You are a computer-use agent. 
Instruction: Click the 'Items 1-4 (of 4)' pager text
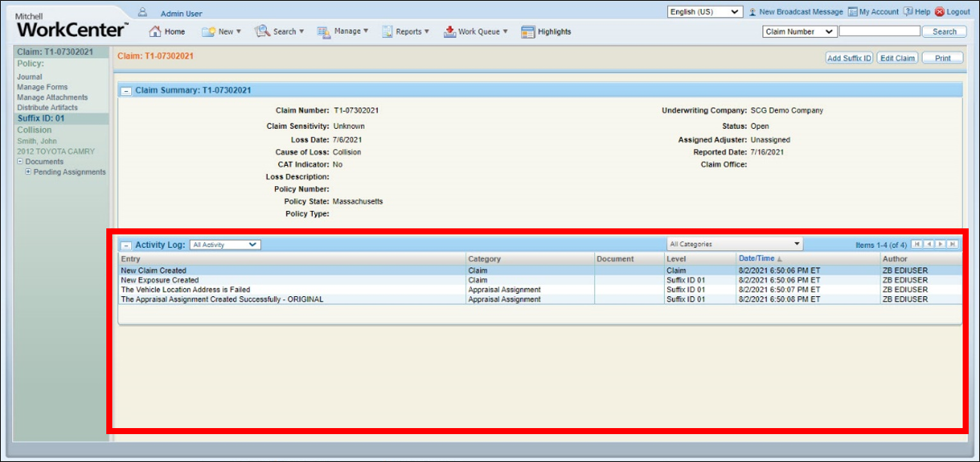(881, 245)
